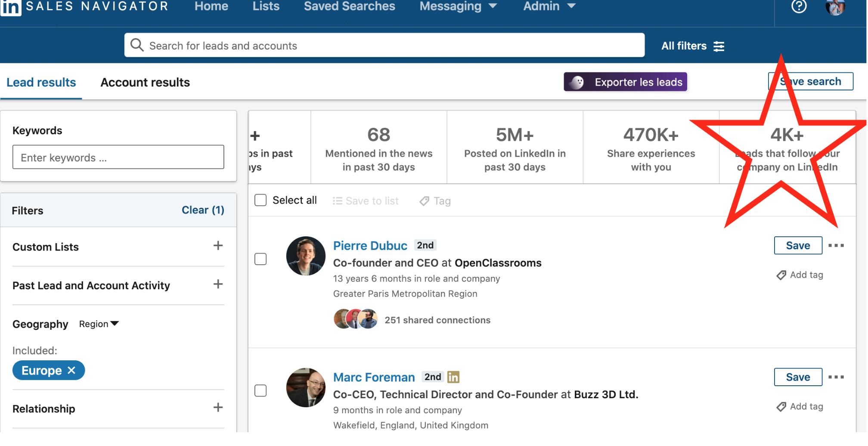Open Pierre Dubuc profile link

[370, 246]
